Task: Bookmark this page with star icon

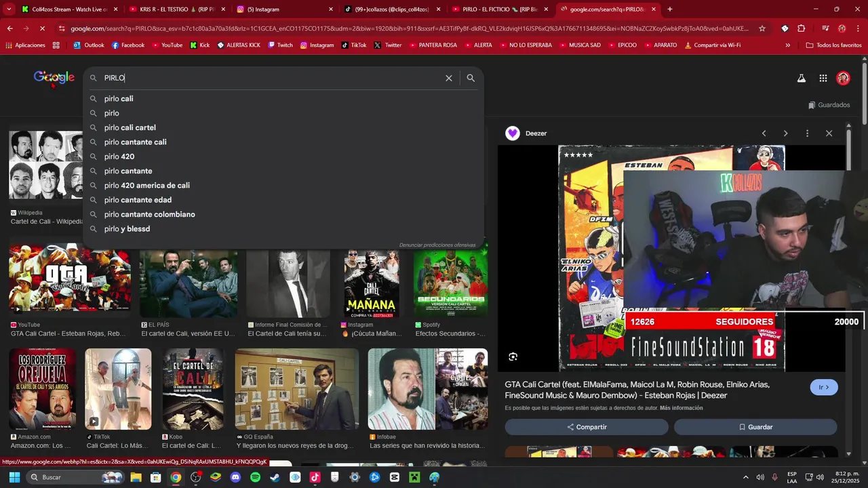Action: (762, 28)
